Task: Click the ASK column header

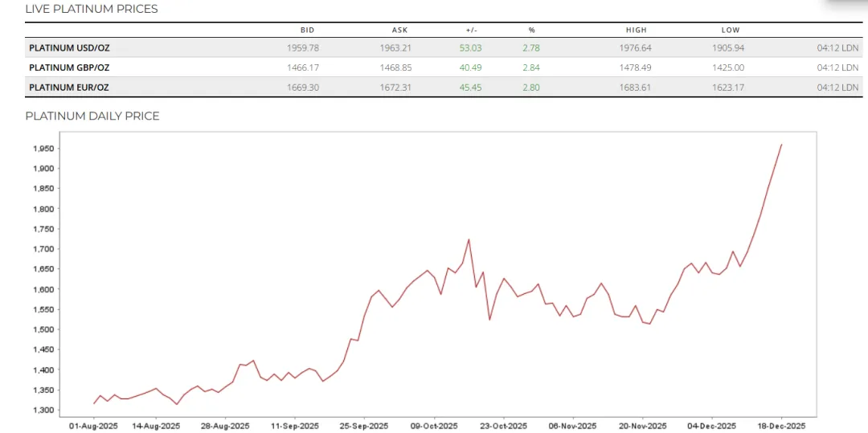Action: coord(399,31)
